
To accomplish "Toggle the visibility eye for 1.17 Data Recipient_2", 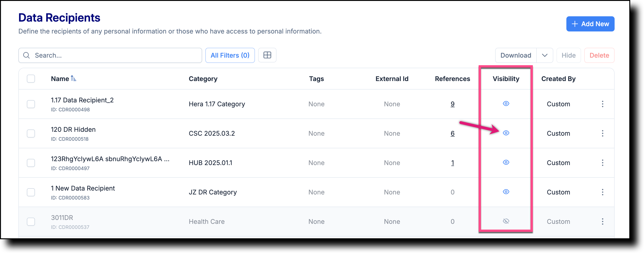I will [506, 104].
